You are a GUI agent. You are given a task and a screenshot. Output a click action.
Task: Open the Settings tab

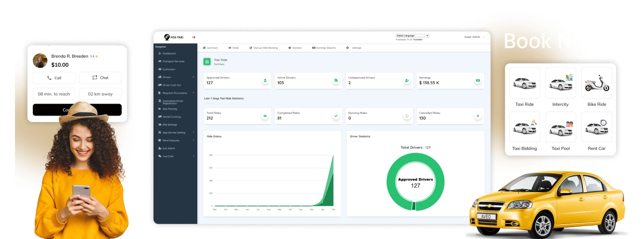(354, 48)
